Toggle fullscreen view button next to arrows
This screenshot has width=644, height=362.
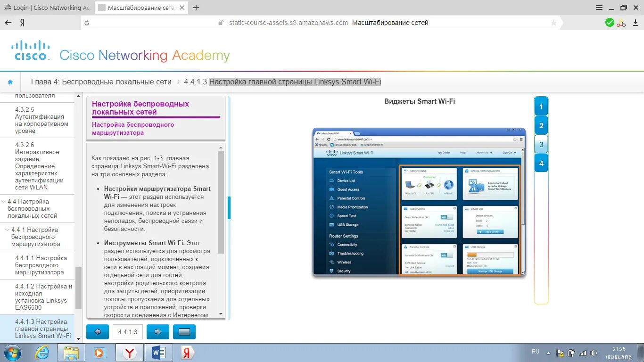[184, 332]
